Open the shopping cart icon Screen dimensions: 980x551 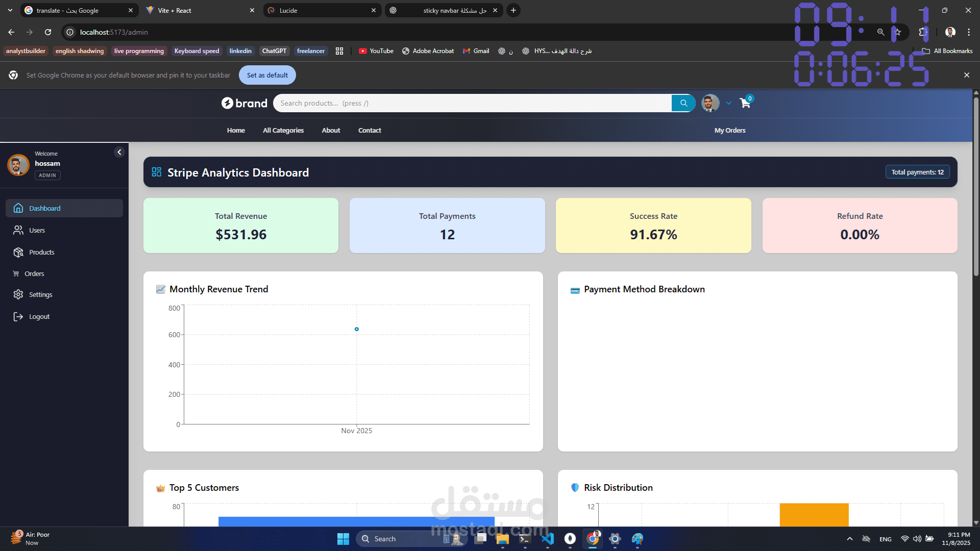[x=745, y=103]
